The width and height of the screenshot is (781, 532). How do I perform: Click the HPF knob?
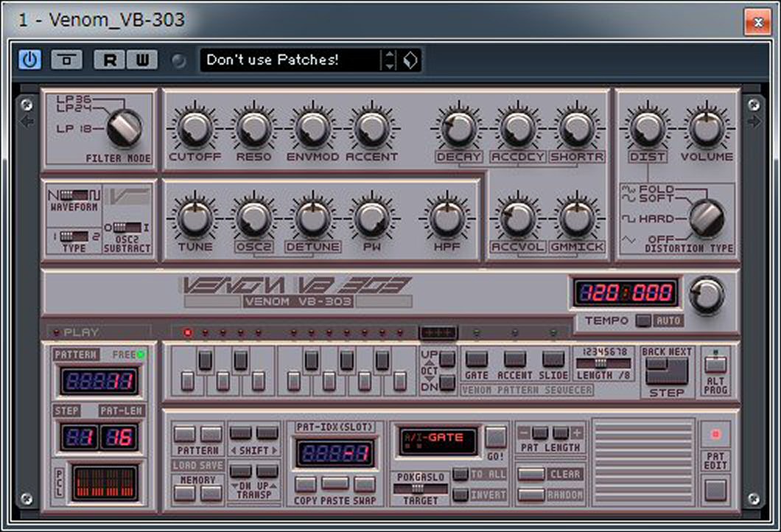(446, 218)
